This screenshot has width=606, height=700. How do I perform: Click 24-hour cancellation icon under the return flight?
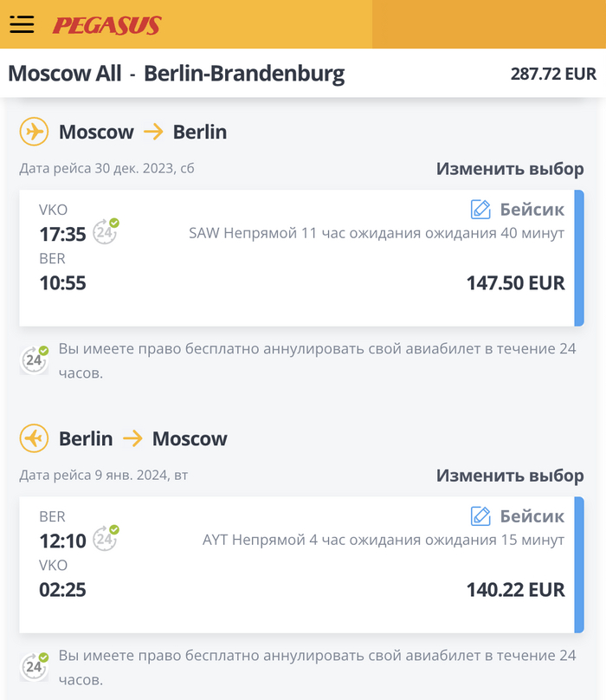(x=35, y=665)
